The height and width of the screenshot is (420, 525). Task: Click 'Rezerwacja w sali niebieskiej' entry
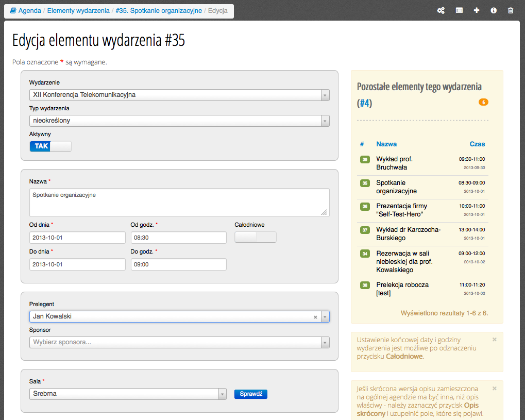(x=404, y=262)
